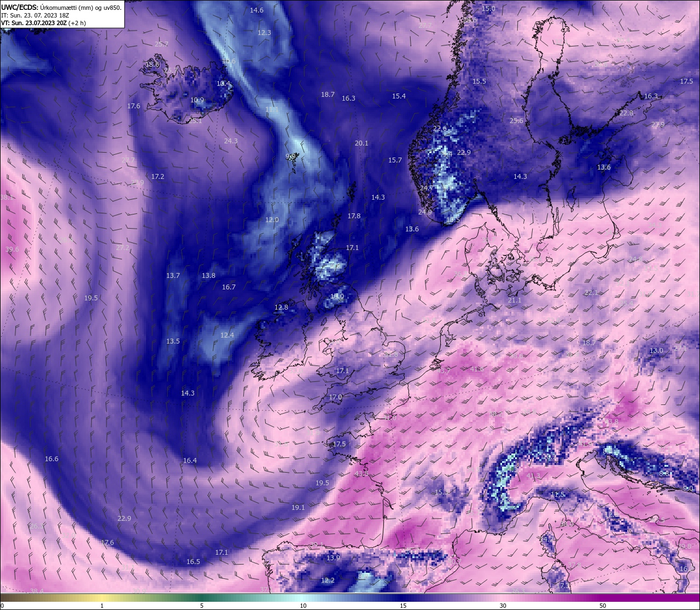This screenshot has height=610, width=700.
Task: Click the 22.6 value over Norway
Action: tap(440, 129)
